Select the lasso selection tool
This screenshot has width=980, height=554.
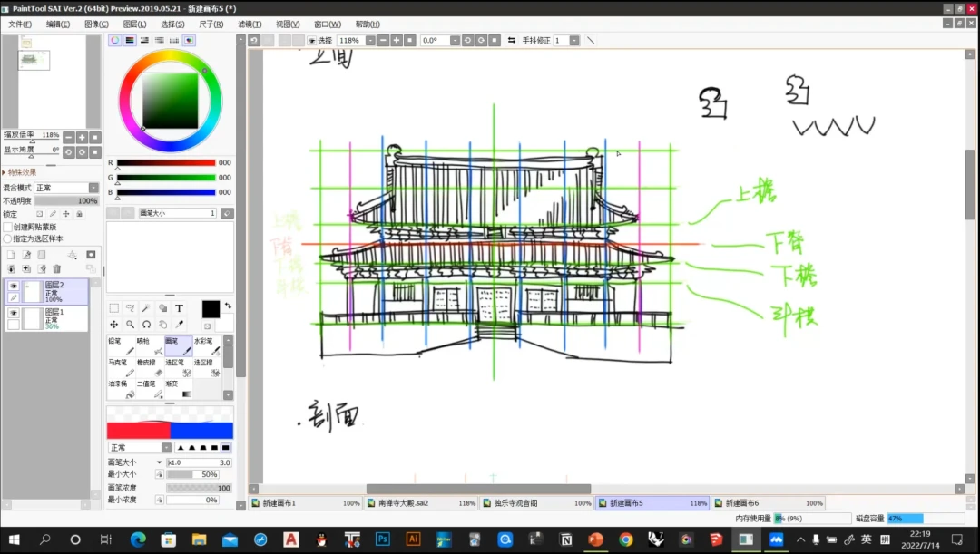coord(130,308)
